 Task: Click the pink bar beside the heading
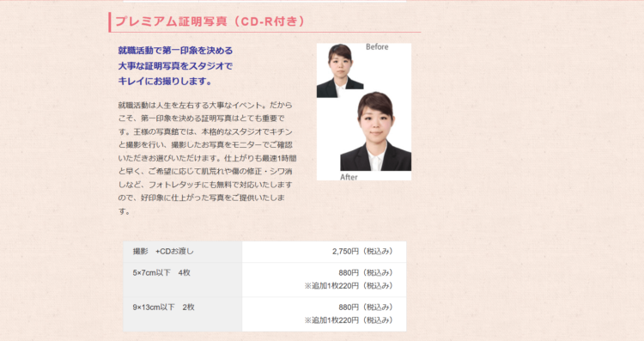(110, 22)
